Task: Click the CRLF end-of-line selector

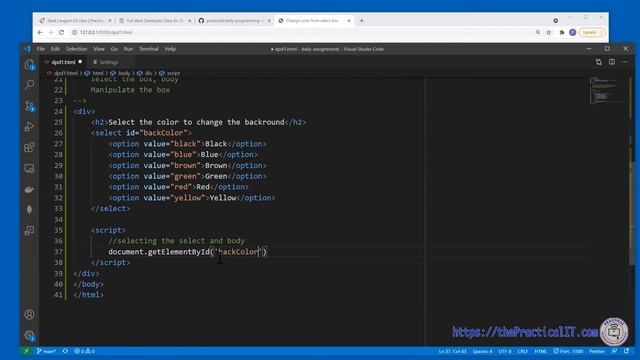Action: [x=522, y=351]
